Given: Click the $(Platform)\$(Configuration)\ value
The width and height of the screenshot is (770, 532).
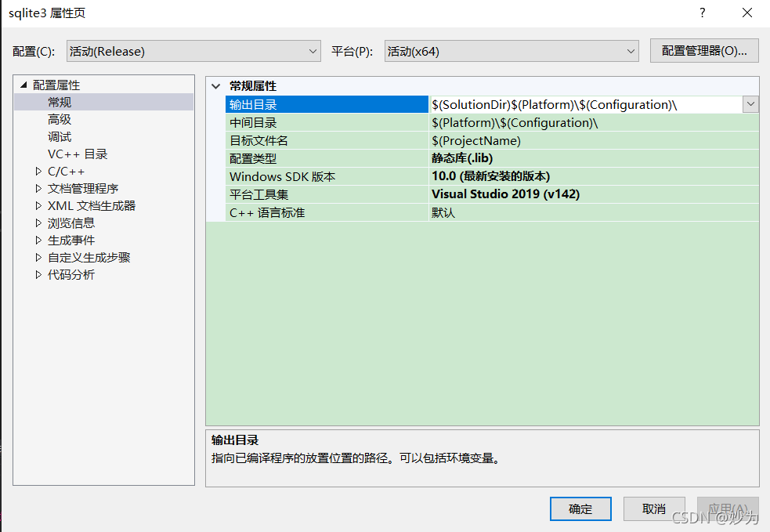Looking at the screenshot, I should [515, 123].
